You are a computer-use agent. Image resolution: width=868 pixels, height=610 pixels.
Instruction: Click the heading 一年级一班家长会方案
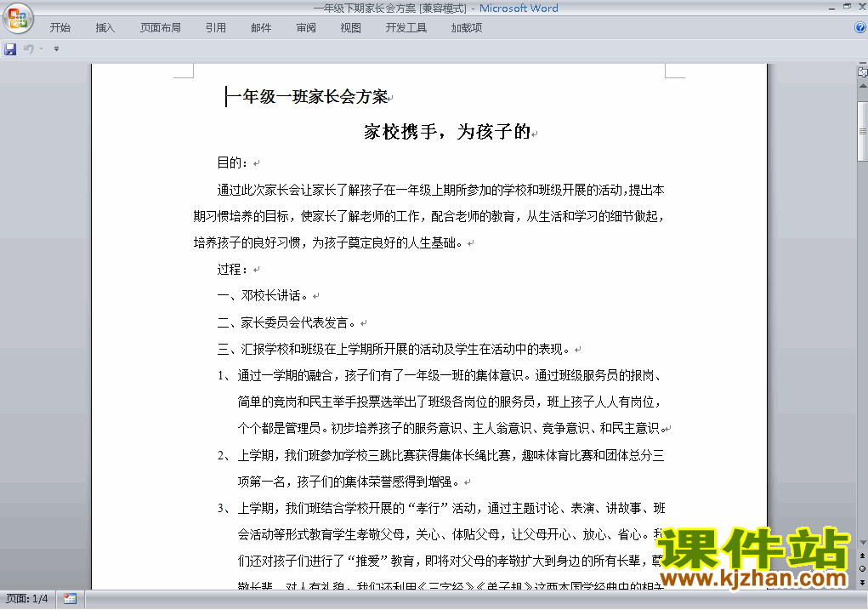[307, 97]
